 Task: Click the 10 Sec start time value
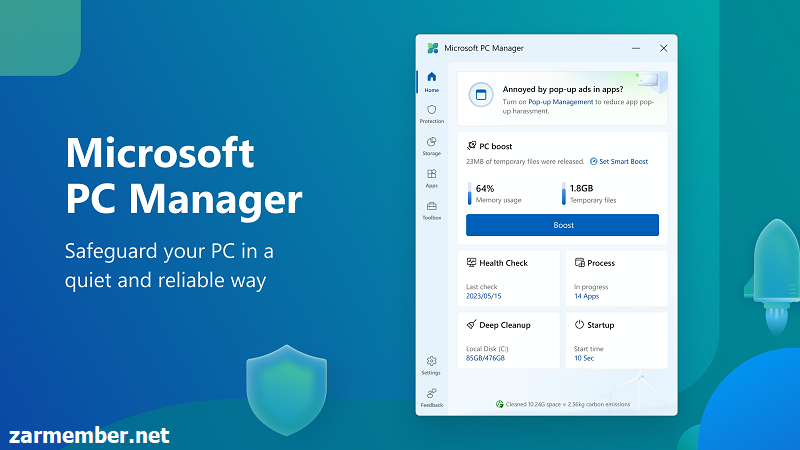pos(584,358)
